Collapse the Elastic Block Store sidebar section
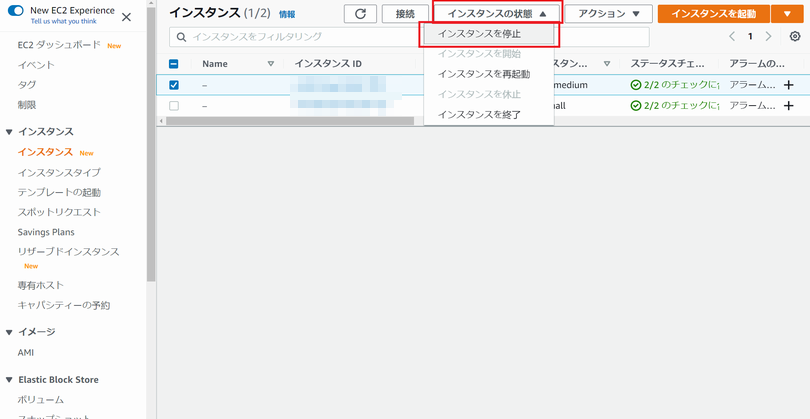Screen dimensions: 810x419 9,380
